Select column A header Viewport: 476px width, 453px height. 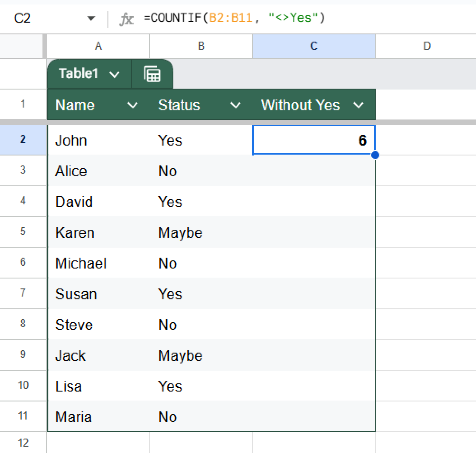pos(99,46)
